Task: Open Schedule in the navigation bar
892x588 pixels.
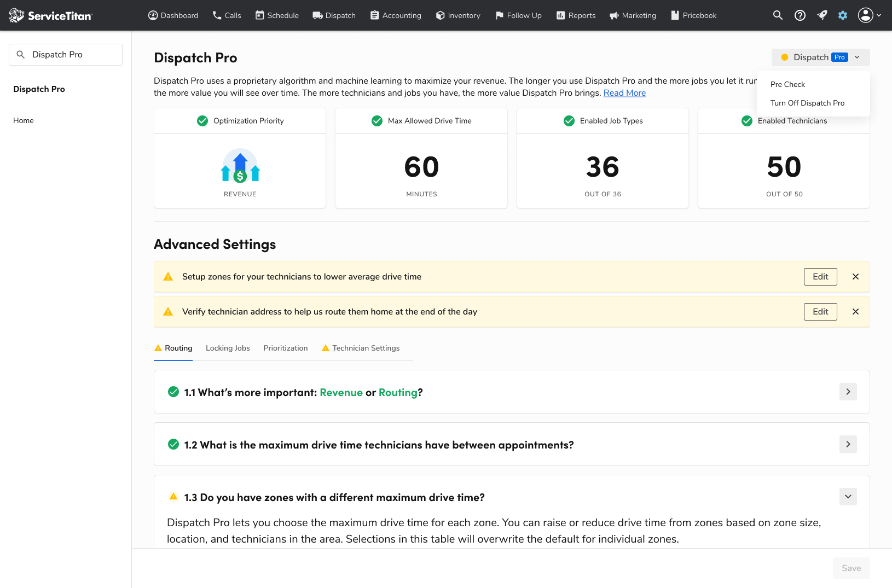Action: 277,15
